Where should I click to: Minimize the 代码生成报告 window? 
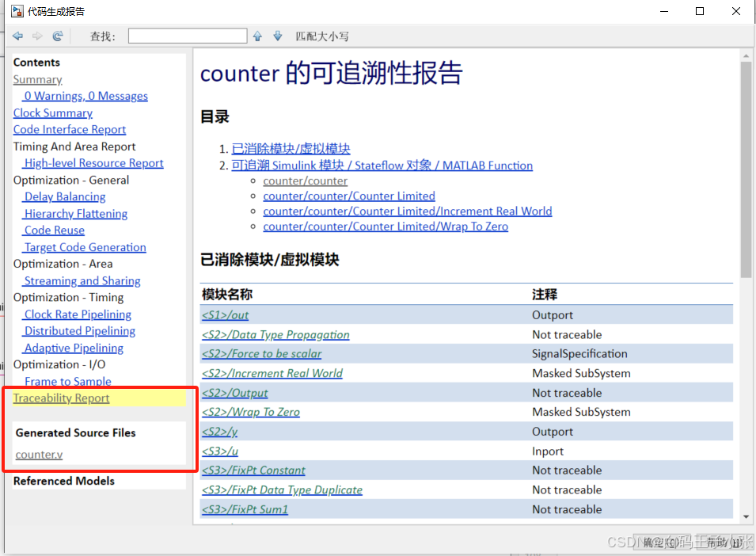664,11
